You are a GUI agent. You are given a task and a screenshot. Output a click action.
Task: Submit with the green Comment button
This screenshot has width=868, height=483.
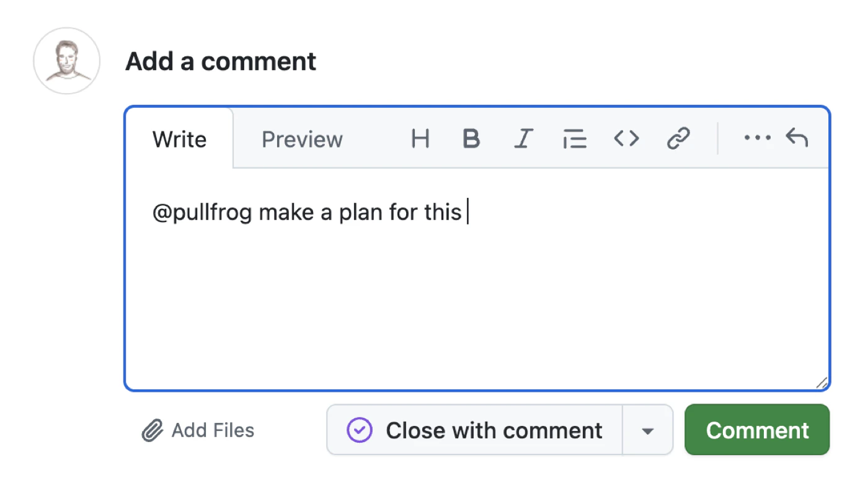coord(757,430)
